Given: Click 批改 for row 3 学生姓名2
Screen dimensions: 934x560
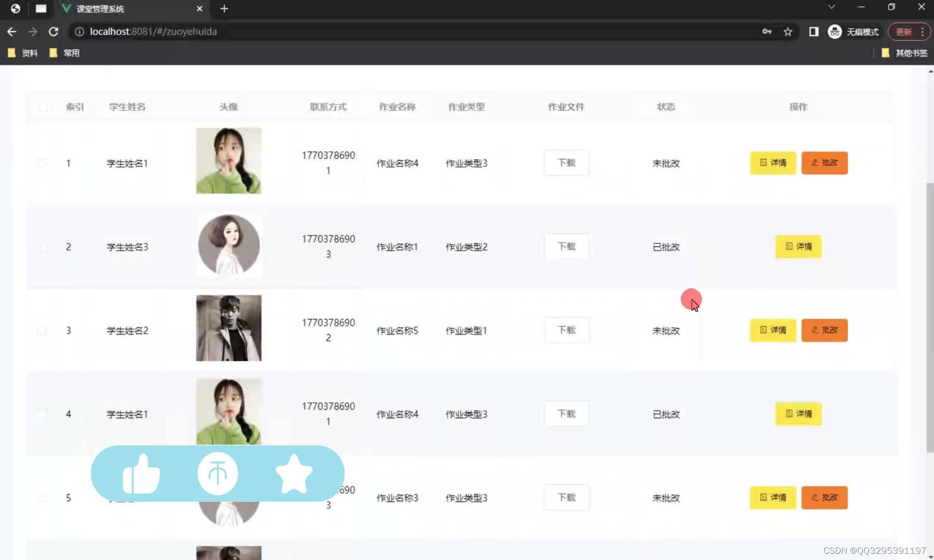Looking at the screenshot, I should coord(825,330).
